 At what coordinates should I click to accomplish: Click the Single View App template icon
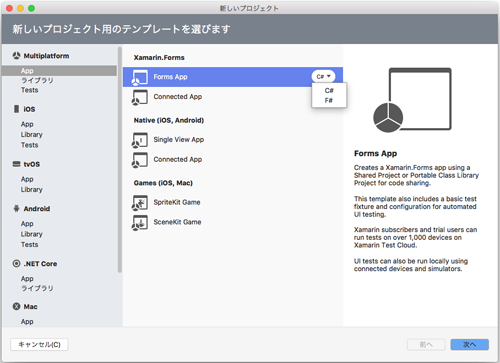140,140
